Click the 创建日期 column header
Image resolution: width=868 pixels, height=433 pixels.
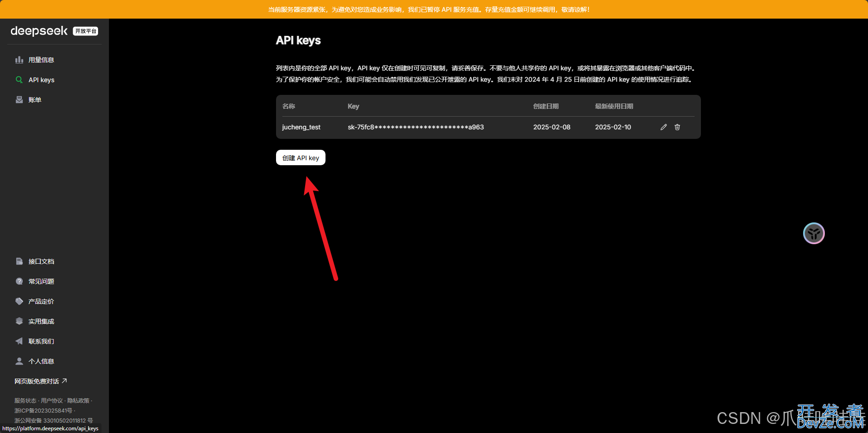(x=546, y=106)
